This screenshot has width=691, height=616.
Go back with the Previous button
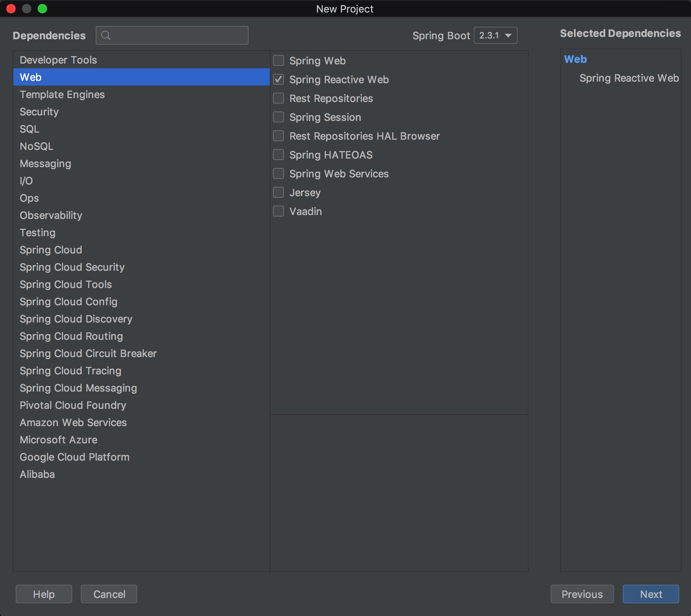click(x=582, y=594)
